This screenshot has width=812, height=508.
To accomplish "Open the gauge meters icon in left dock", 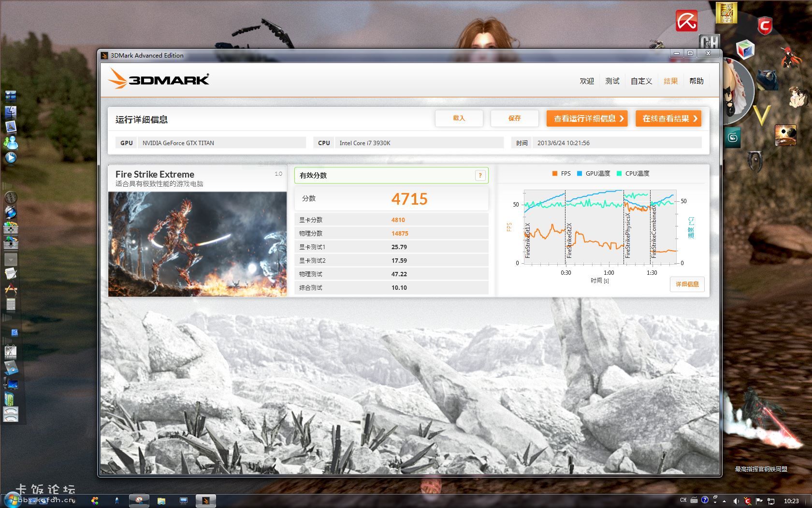I will pos(11,414).
